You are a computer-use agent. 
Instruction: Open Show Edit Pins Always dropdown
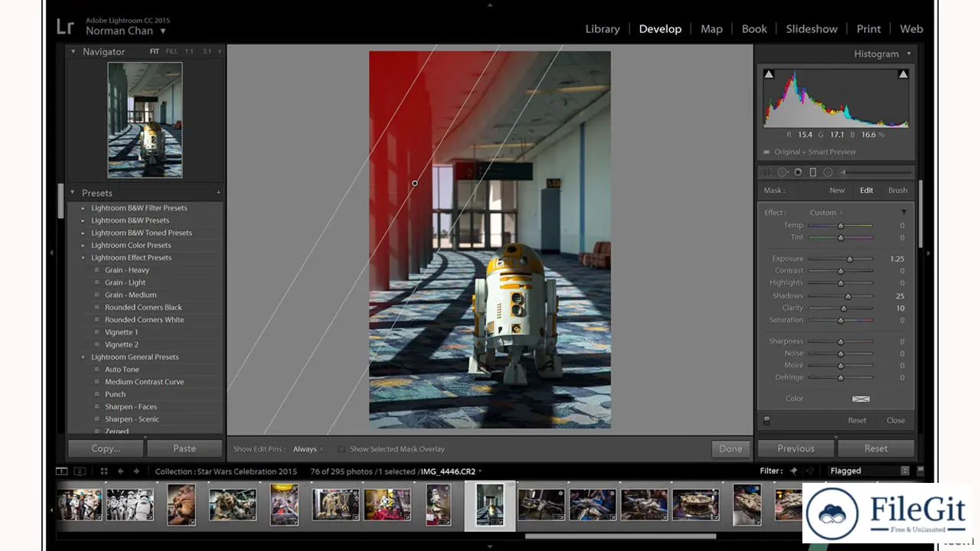(308, 449)
